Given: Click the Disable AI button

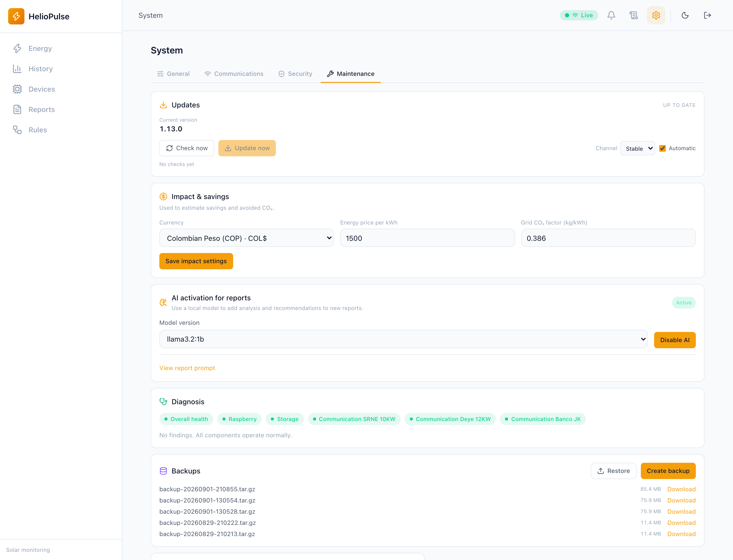Looking at the screenshot, I should point(675,340).
